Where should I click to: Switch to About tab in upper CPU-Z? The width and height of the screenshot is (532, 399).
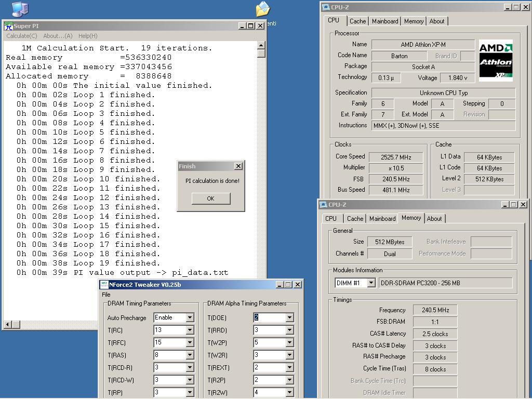click(x=437, y=21)
